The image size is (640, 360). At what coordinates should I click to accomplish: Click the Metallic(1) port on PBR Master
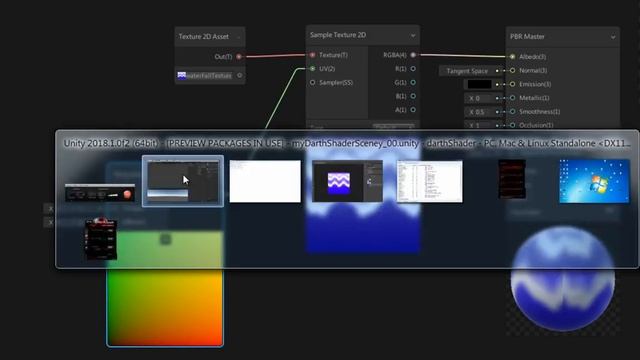pos(512,98)
